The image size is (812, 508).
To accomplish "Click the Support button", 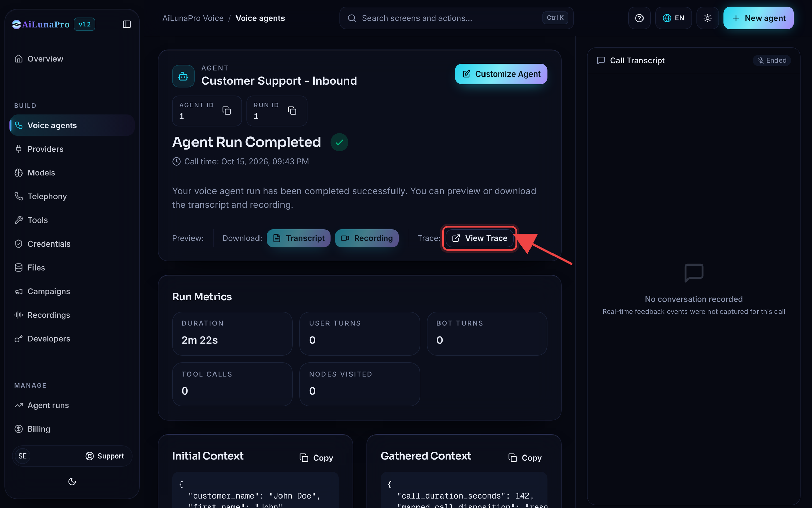I will click(105, 456).
